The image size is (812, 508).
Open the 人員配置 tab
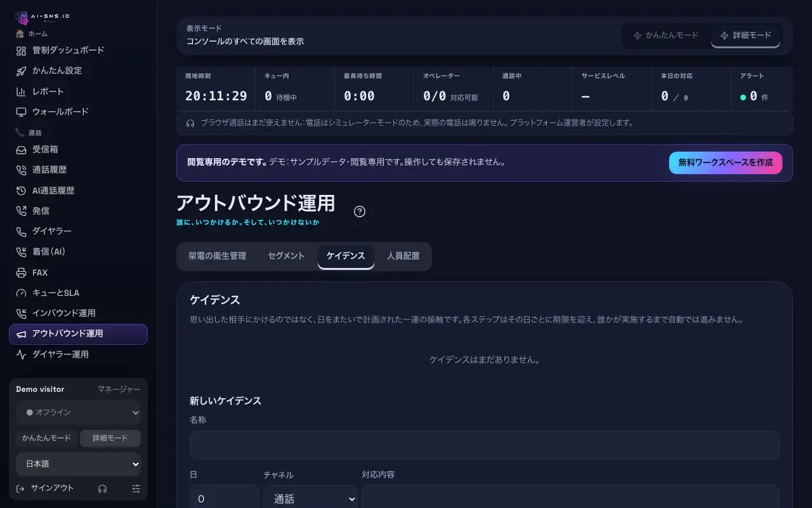[403, 256]
